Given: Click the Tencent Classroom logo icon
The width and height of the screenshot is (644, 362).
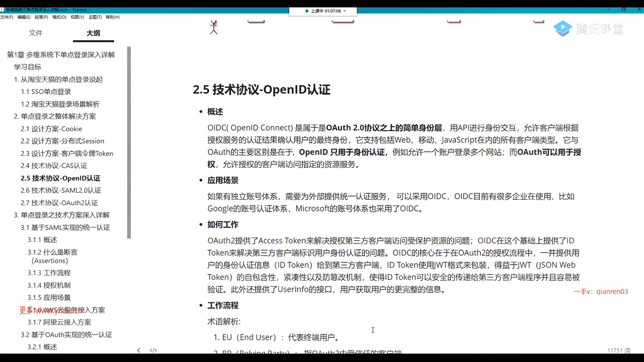Looking at the screenshot, I should [x=562, y=28].
